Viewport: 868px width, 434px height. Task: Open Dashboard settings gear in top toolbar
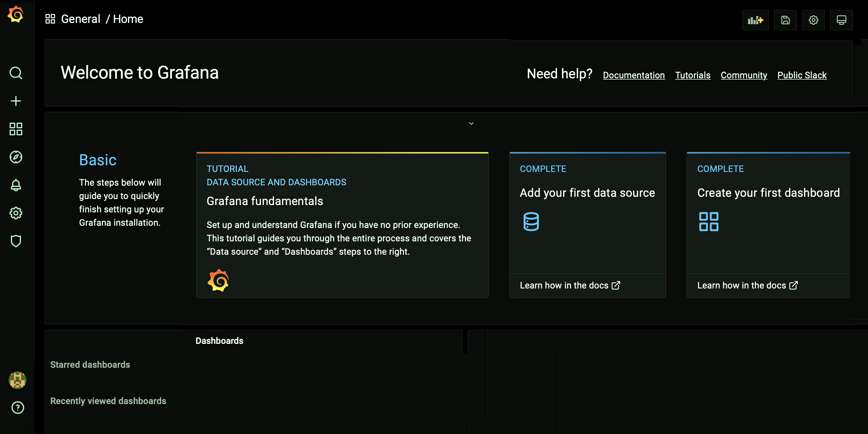coord(813,20)
